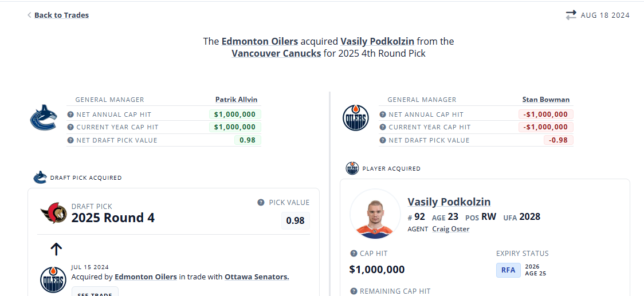Click the help icon next to Cap Hit
Viewport: 644px width, 296px height.
(x=353, y=253)
